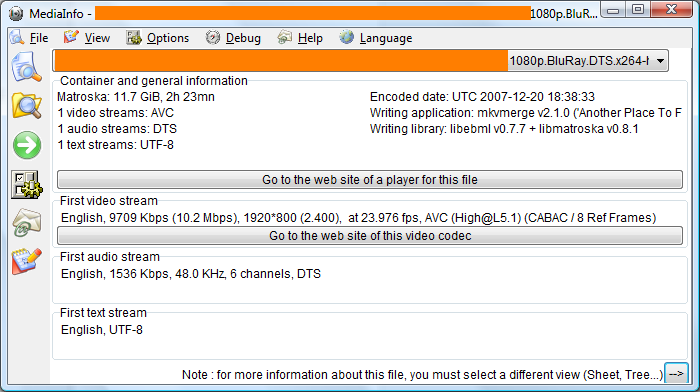Screen dimensions: 700x392
Task: Click MediaInfo title bar app icon
Action: click(16, 13)
